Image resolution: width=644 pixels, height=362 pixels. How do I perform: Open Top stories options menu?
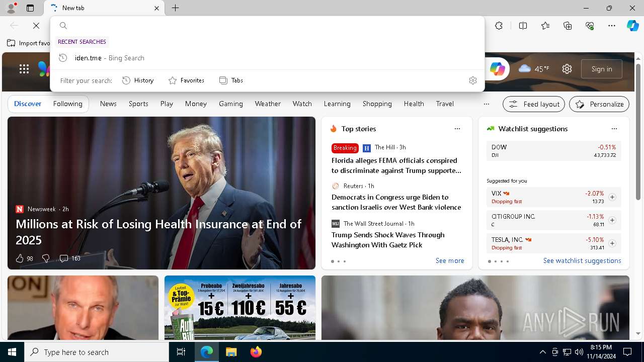(457, 129)
